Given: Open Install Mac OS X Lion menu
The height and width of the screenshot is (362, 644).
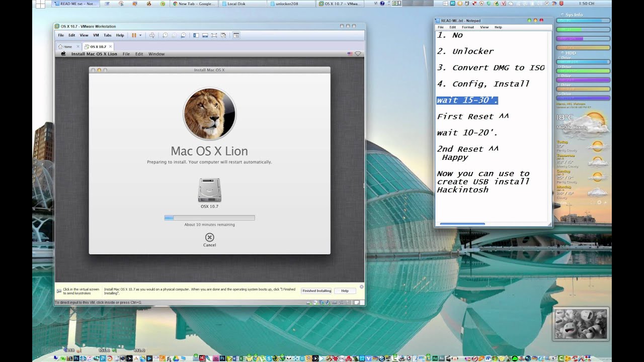Looking at the screenshot, I should coord(94,54).
